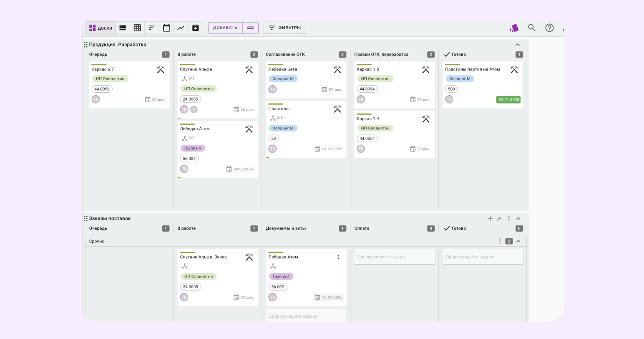Open help question mark icon
Screen dimensions: 644x339
pyautogui.click(x=549, y=28)
